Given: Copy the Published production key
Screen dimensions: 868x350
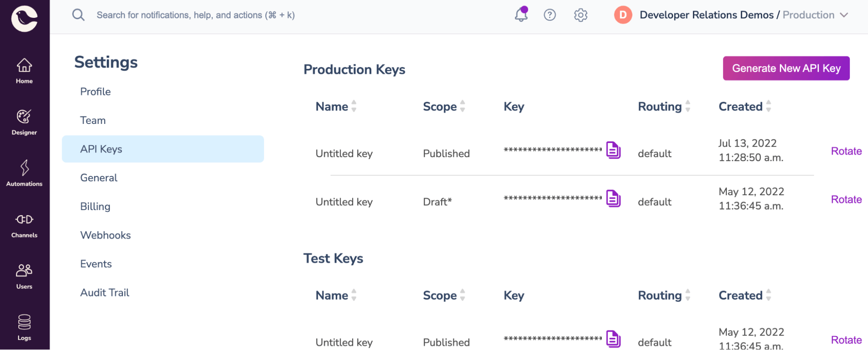Looking at the screenshot, I should point(613,150).
